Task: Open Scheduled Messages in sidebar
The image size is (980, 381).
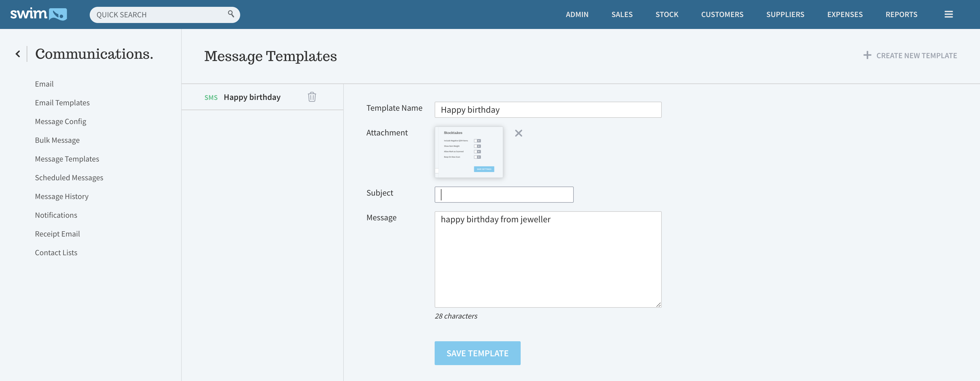Action: [69, 178]
